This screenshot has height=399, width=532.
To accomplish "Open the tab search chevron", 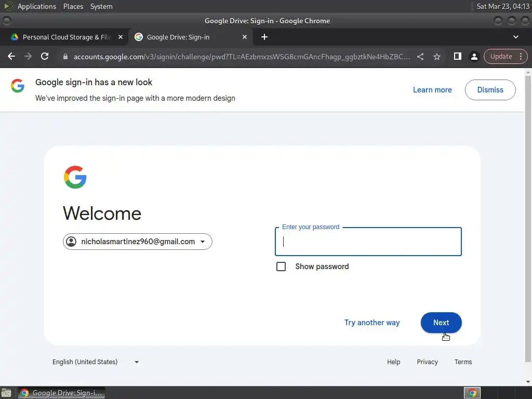I will [x=516, y=37].
